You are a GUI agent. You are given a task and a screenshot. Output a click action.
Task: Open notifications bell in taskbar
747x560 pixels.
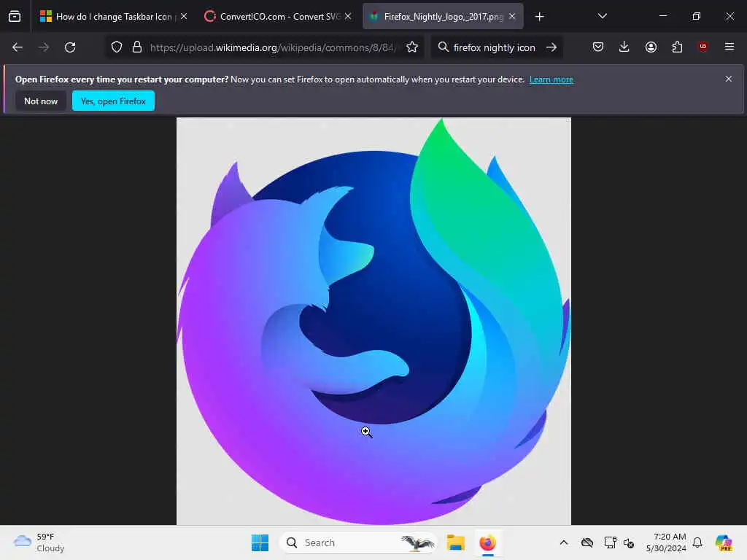click(697, 542)
